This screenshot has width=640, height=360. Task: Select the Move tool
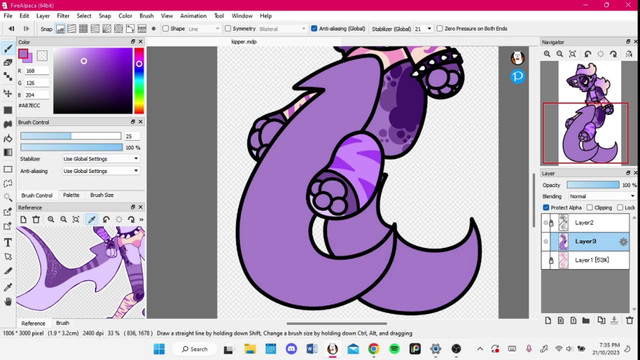click(x=8, y=93)
